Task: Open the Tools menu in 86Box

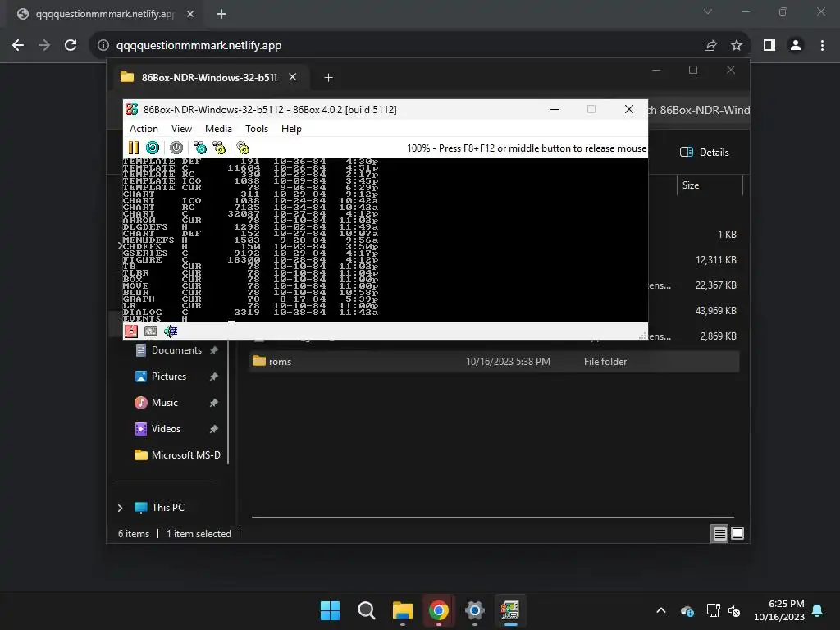Action: [257, 129]
